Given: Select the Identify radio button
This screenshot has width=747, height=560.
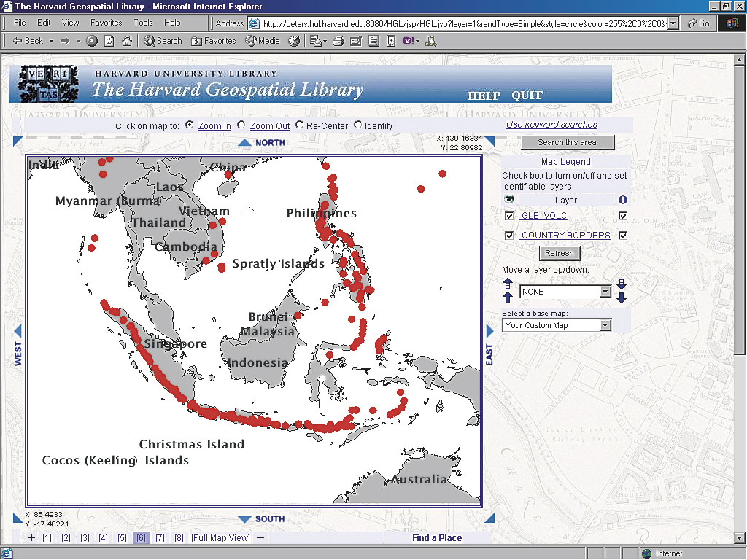Looking at the screenshot, I should (x=357, y=125).
